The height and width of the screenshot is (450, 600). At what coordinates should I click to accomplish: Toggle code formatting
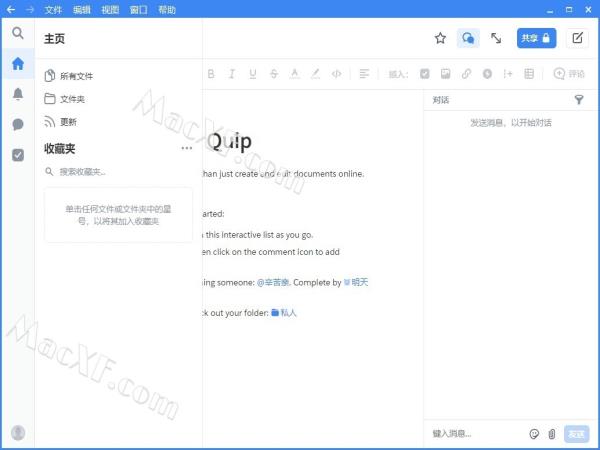click(x=336, y=74)
